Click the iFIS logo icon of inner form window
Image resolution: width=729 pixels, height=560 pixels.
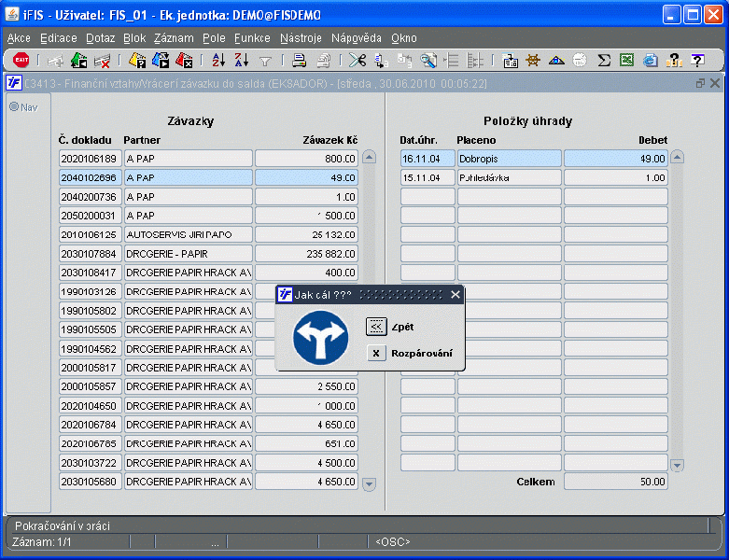13,83
